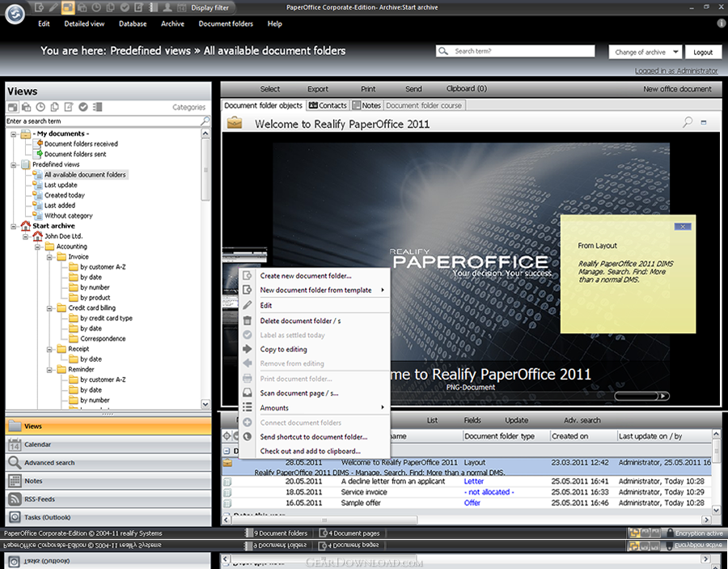Click the checkmark icon in the title toolbar
The height and width of the screenshot is (569, 728).
[x=125, y=7]
